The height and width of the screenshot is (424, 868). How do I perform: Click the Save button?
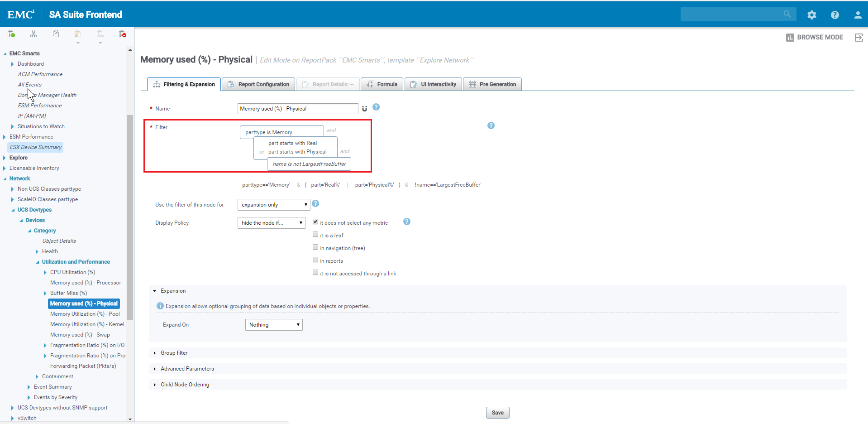(497, 413)
